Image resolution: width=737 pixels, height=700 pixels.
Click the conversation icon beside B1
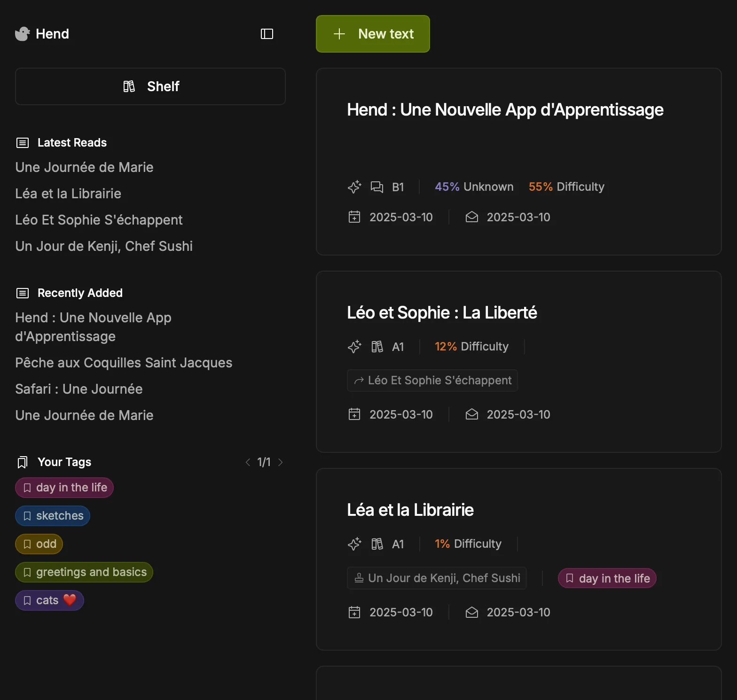(x=377, y=187)
